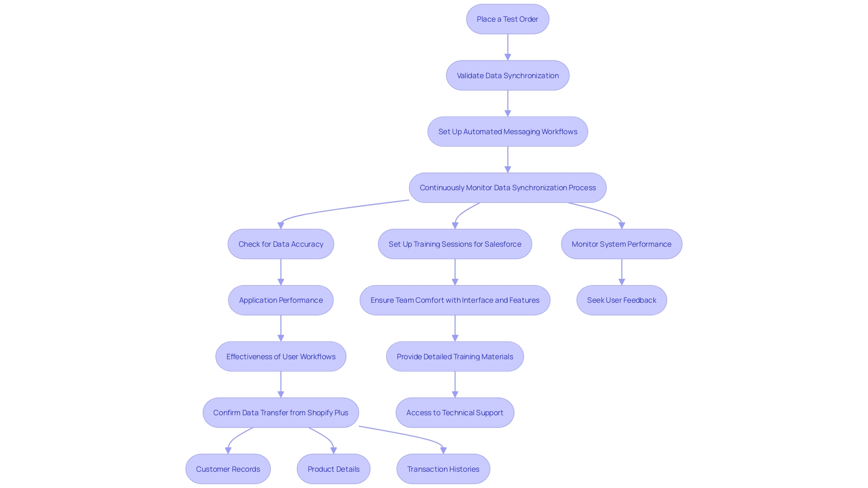868x488 pixels.
Task: Expand the Effectiveness of User Workflows branch
Action: coord(281,357)
